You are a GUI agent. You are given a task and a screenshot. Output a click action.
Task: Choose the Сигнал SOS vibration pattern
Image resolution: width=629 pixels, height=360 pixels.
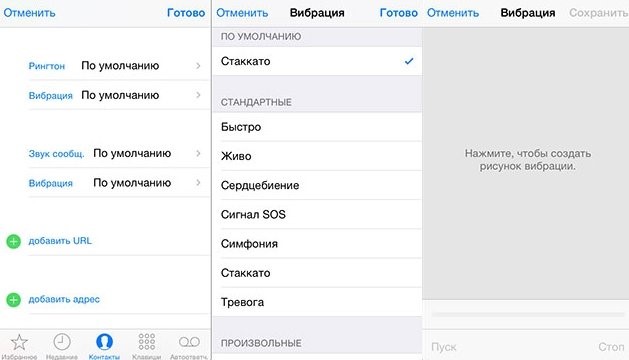[x=317, y=215]
